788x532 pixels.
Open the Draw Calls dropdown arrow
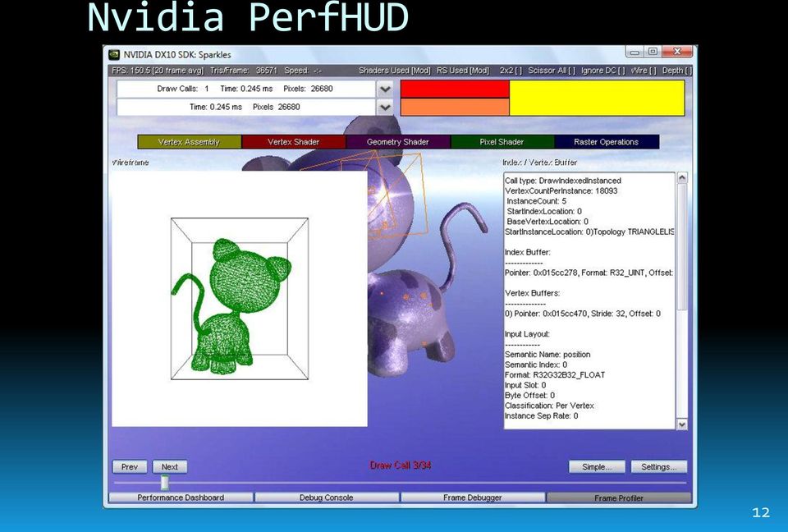tap(385, 89)
